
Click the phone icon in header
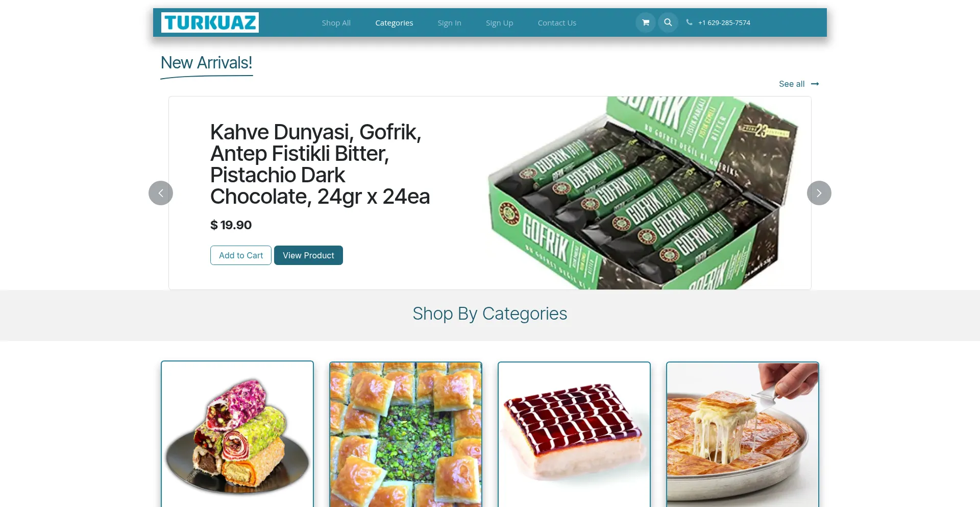tap(689, 22)
